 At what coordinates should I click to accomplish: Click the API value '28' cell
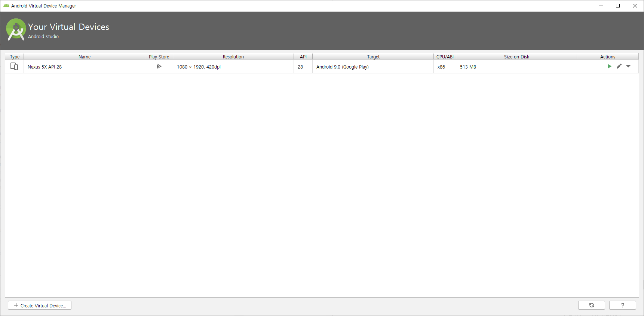[x=303, y=67]
